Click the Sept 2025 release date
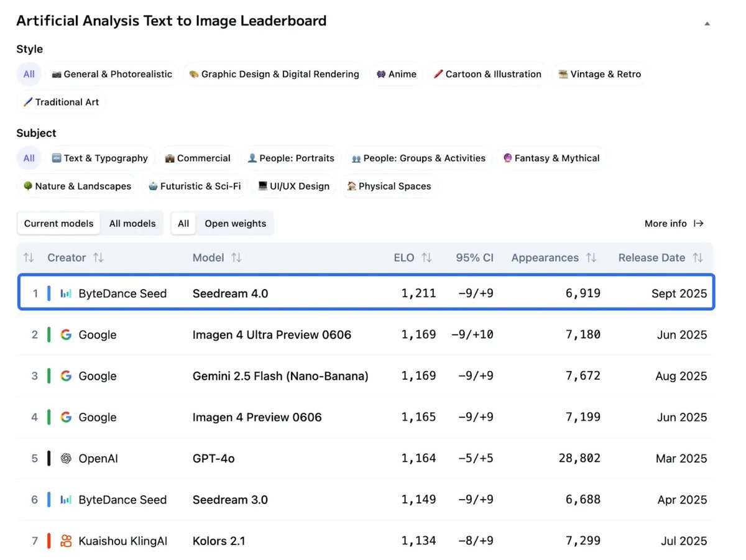Image resolution: width=746 pixels, height=560 pixels. [679, 293]
